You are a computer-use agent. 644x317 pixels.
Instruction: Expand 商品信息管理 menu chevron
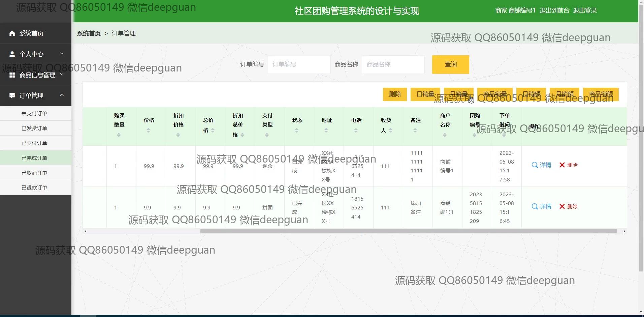click(x=62, y=74)
